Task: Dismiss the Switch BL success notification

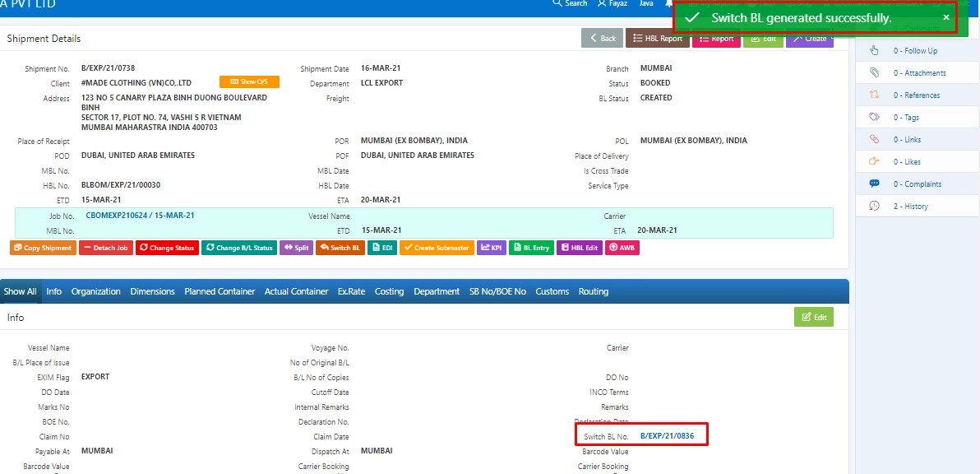Action: [947, 16]
